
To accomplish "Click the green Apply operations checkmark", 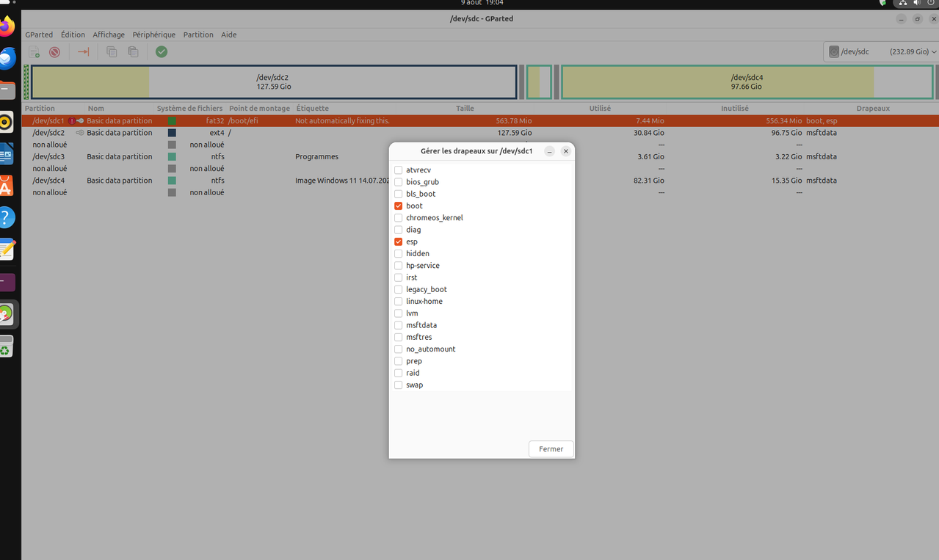I will point(162,52).
